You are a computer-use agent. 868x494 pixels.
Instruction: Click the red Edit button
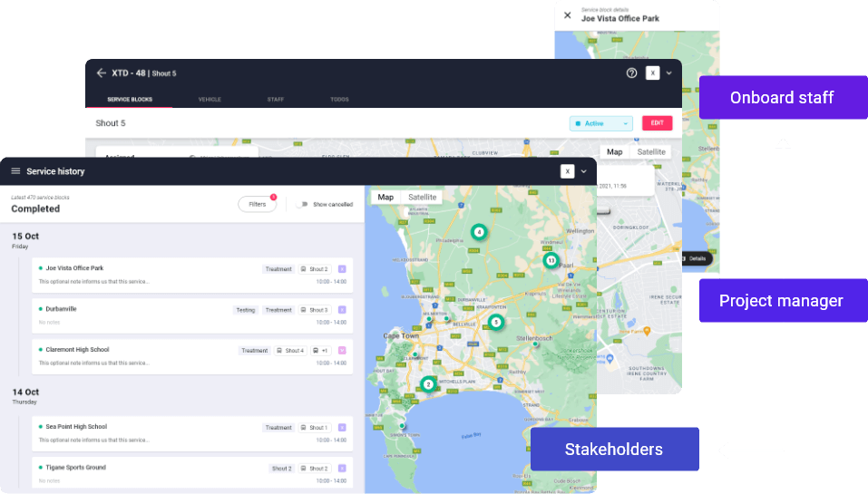[x=657, y=122]
